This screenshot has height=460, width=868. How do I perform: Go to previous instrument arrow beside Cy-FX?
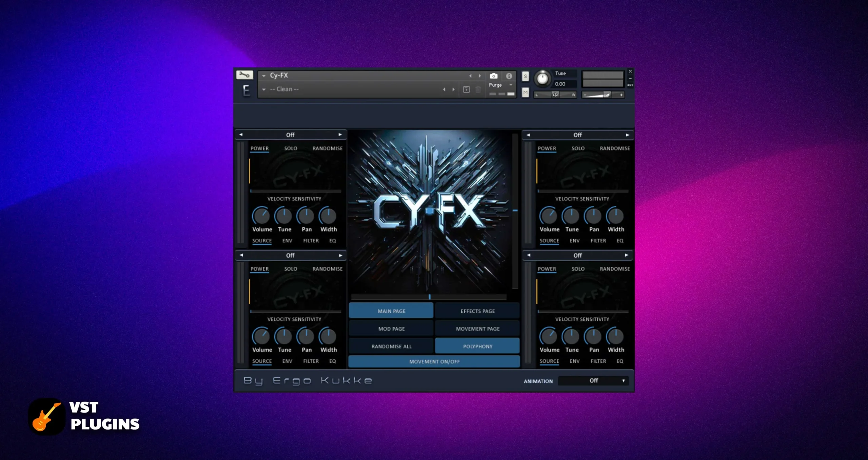click(470, 76)
